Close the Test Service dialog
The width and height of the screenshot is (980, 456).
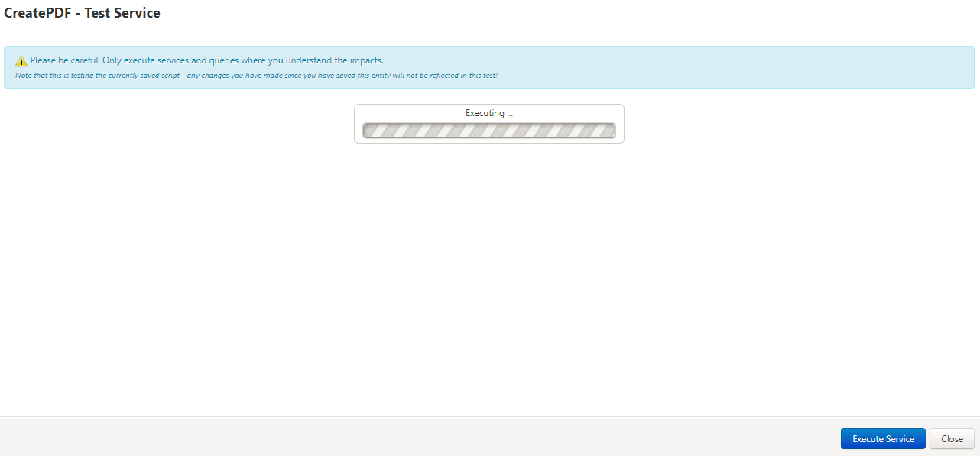tap(952, 438)
